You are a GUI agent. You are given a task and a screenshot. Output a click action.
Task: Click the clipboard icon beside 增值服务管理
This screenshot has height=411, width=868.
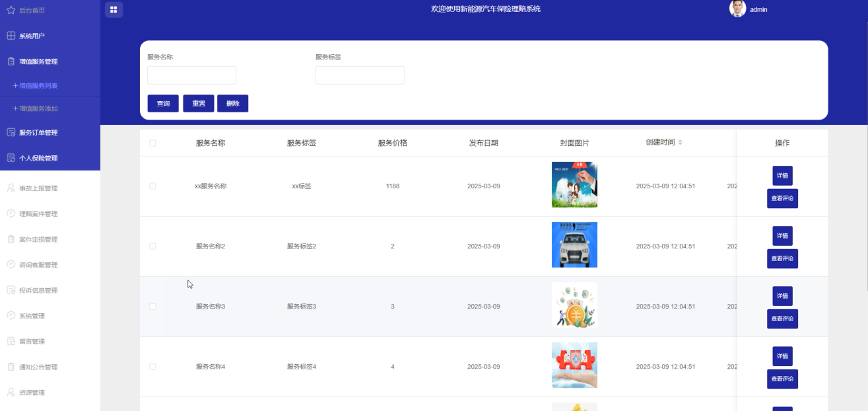(11, 61)
